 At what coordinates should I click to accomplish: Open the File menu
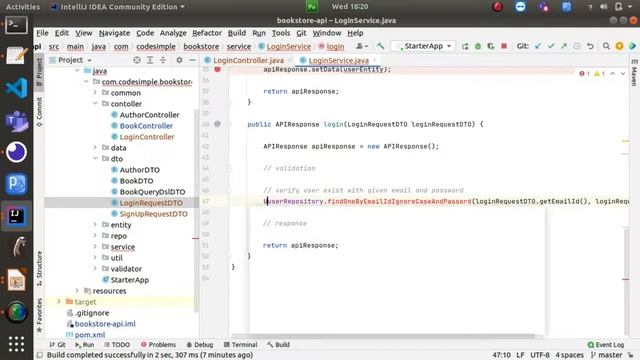point(42,33)
